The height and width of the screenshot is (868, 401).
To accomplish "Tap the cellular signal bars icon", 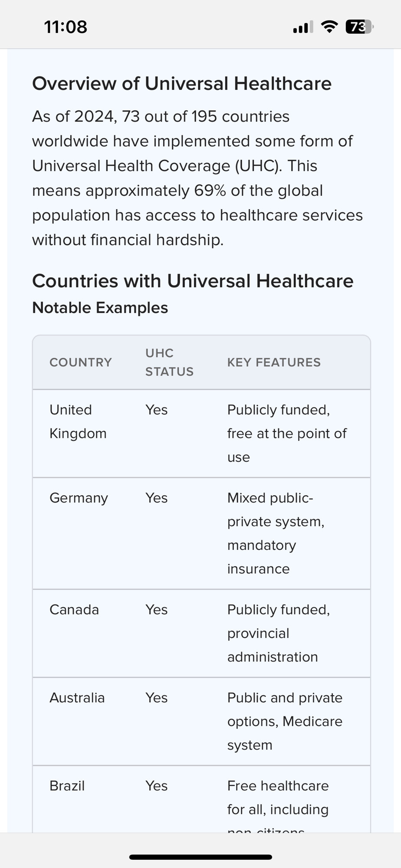I will pos(302,27).
